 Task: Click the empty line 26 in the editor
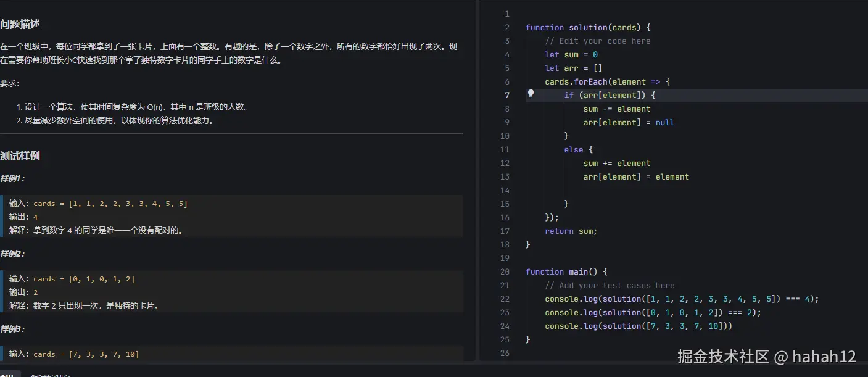[x=617, y=354]
